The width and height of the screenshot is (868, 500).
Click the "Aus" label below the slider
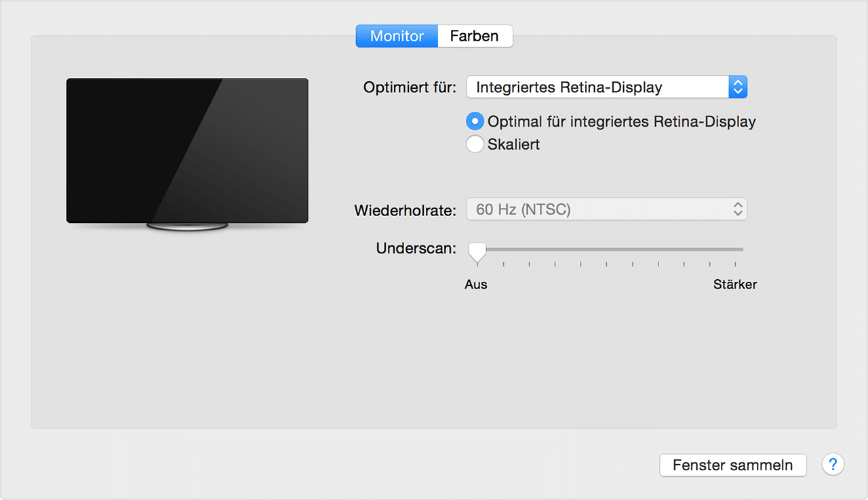tap(475, 285)
